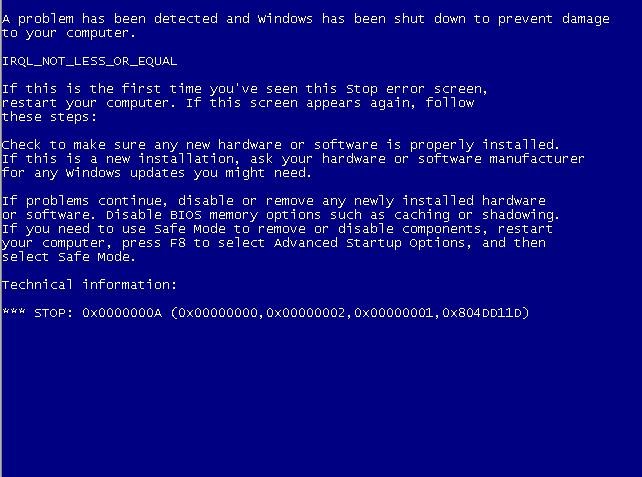
Task: Click the 'If this is the first time' line
Action: pos(244,89)
